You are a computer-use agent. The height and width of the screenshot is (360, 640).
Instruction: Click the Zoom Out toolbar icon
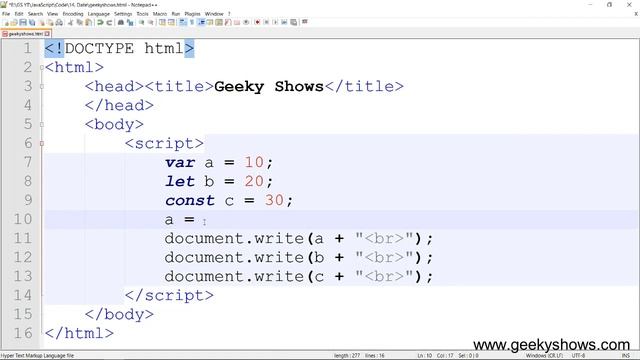pyautogui.click(x=151, y=22)
